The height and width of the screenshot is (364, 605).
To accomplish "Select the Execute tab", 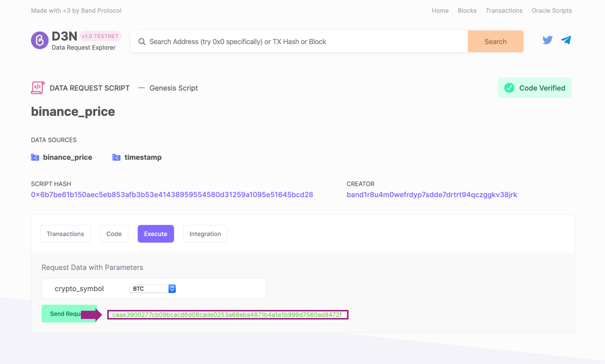I will pyautogui.click(x=155, y=234).
